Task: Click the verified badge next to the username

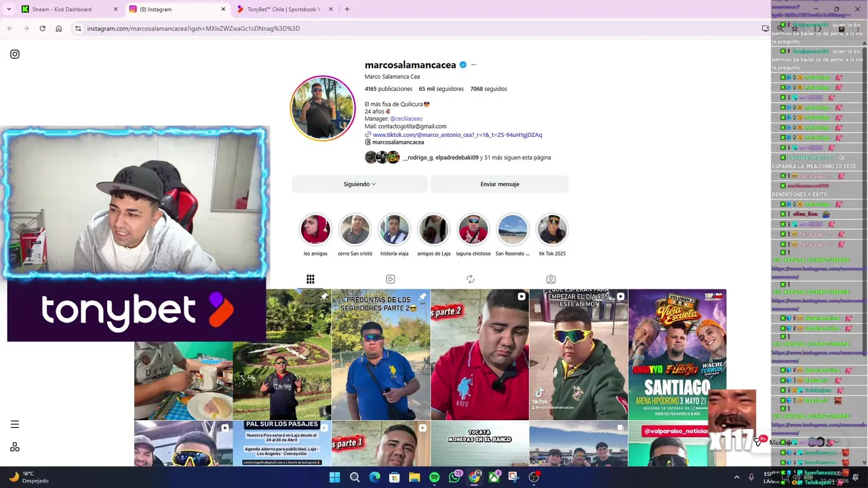Action: click(463, 65)
